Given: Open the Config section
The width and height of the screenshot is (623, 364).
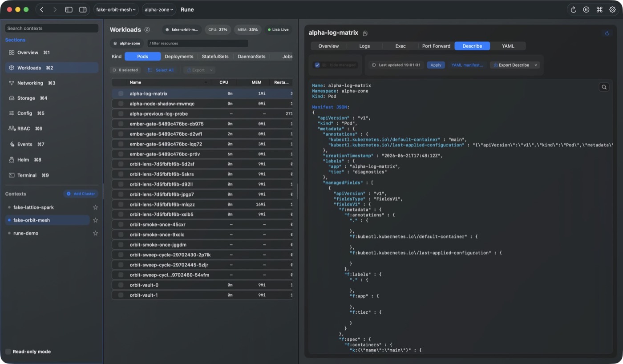Looking at the screenshot, I should click(52, 113).
